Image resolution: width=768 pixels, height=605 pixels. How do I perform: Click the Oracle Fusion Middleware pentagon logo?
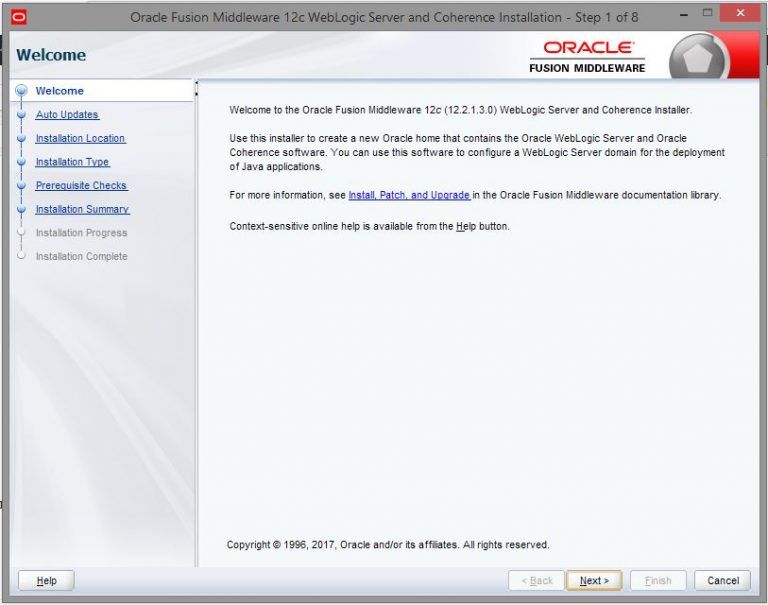(x=698, y=58)
